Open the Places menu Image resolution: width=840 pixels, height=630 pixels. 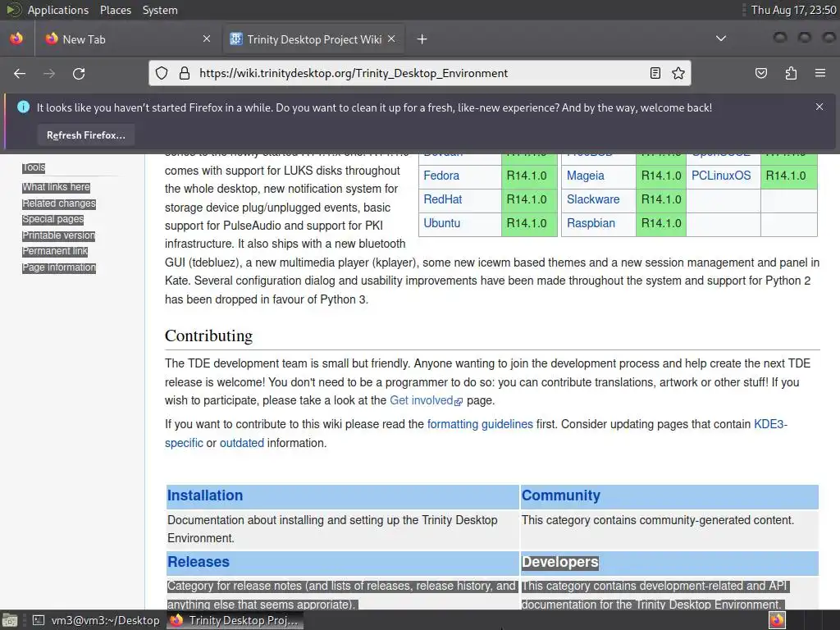coord(115,10)
